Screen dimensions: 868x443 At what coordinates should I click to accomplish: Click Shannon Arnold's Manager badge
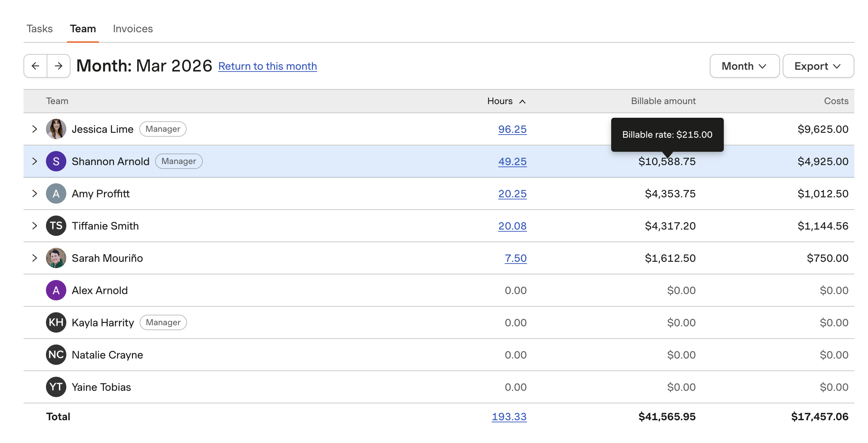coord(179,161)
